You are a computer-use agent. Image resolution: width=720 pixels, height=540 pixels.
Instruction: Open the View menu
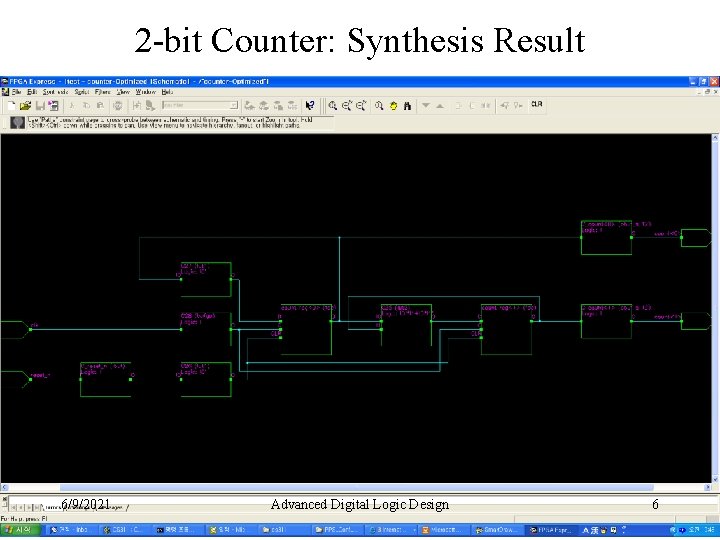pos(123,92)
